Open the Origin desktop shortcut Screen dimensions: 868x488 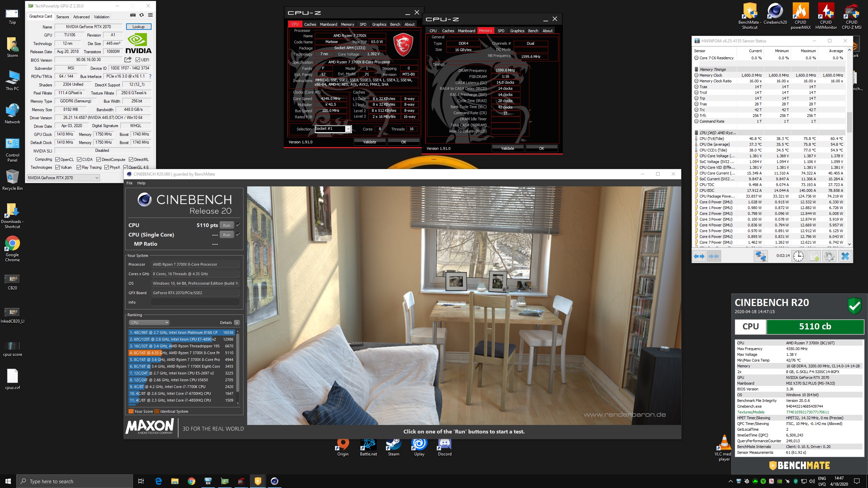[x=343, y=447]
